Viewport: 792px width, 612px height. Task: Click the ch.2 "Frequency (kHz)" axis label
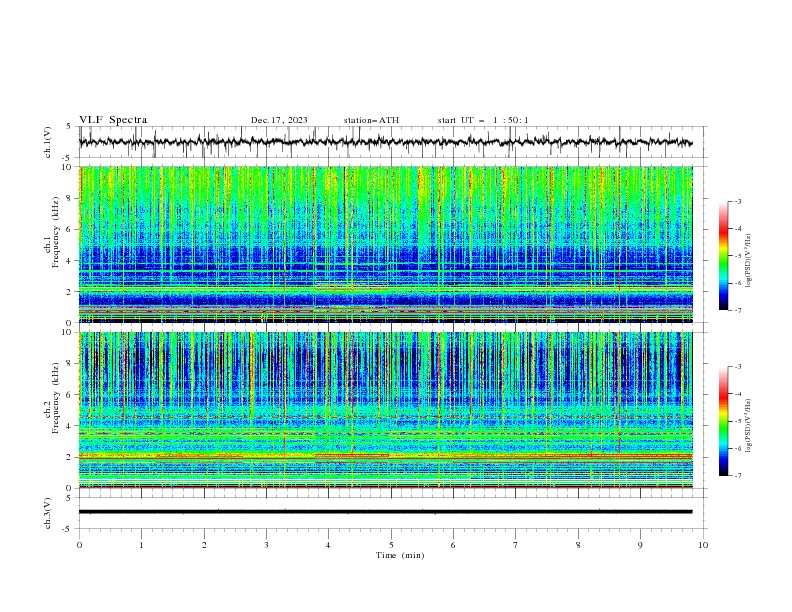coord(55,398)
